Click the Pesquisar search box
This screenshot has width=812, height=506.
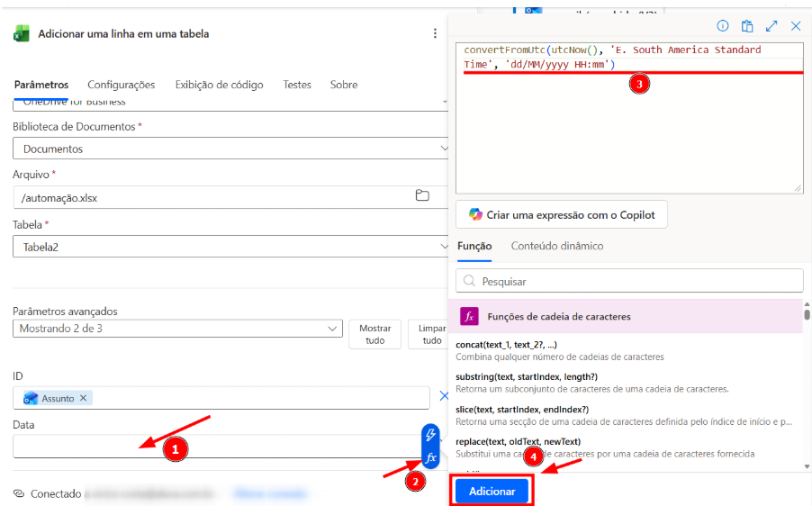[629, 281]
